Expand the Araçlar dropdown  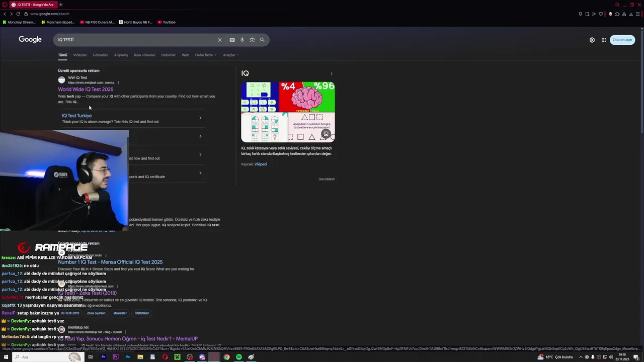pyautogui.click(x=230, y=55)
